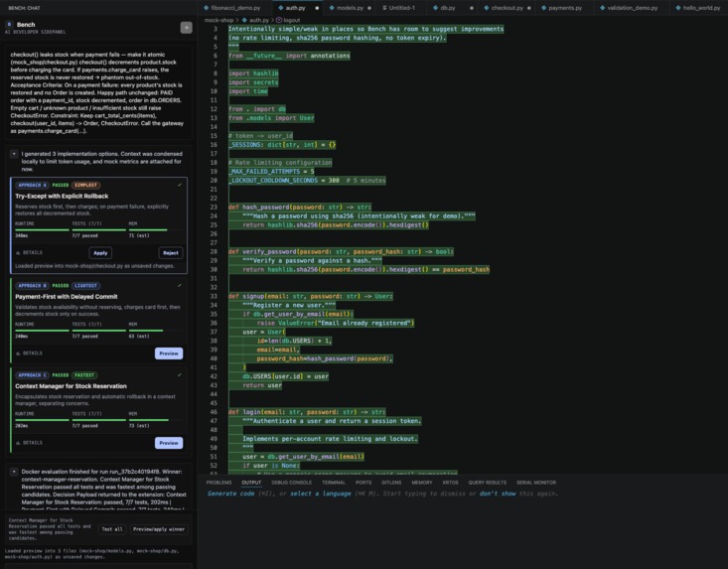
Task: Reject Approach A Try-Except with Explicit Rollback
Action: (x=171, y=253)
